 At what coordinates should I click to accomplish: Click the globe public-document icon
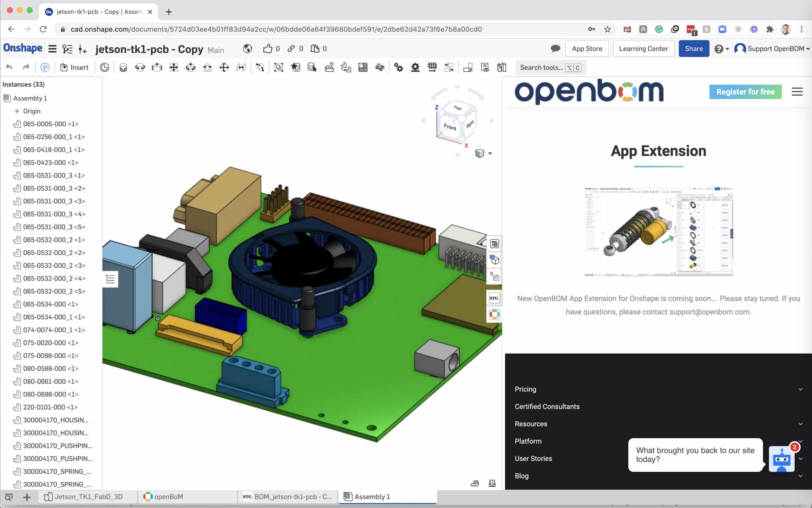click(x=247, y=49)
